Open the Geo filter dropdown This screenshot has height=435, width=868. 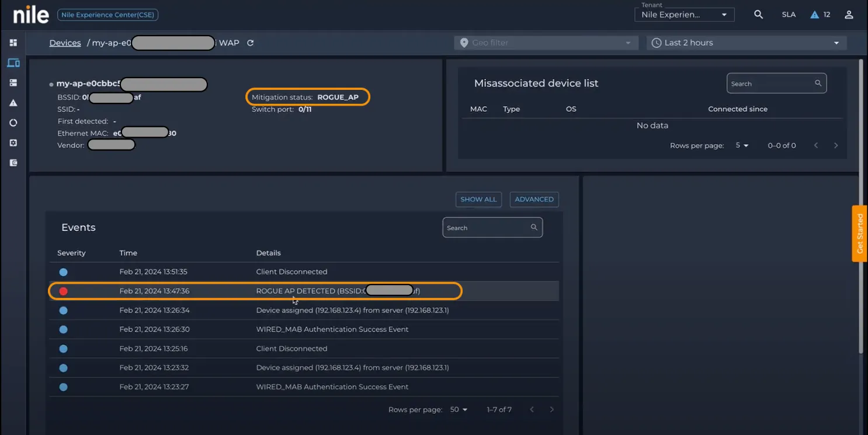[x=546, y=43]
